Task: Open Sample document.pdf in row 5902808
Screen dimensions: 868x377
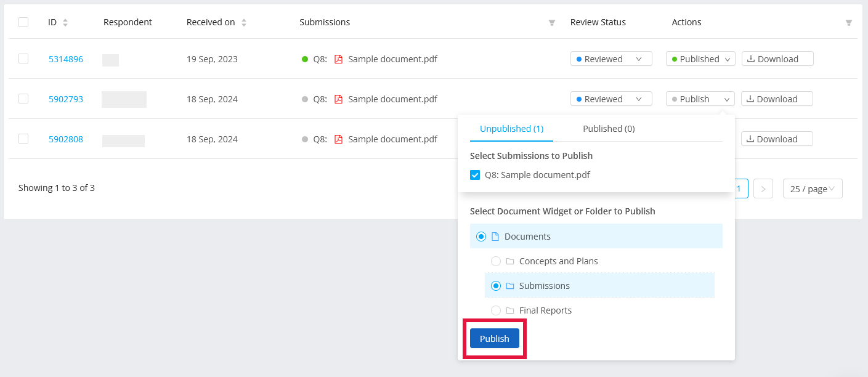Action: (392, 139)
